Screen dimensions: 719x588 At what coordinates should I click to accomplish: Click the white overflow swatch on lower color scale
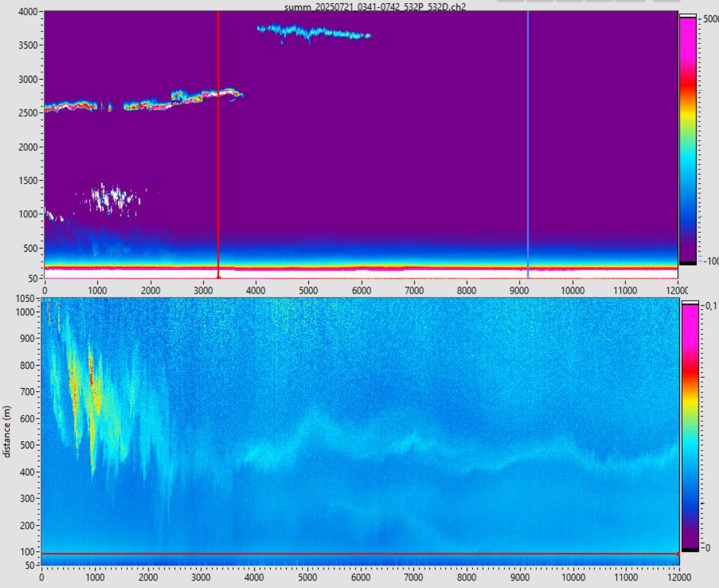point(690,303)
